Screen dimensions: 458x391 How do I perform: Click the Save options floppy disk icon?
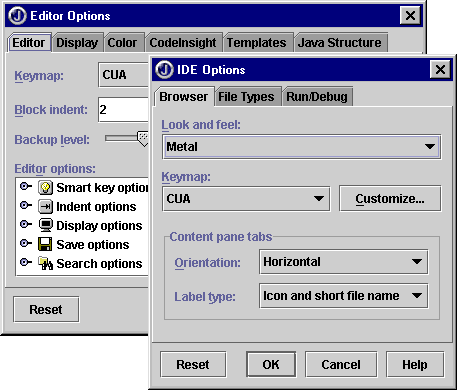tap(45, 244)
